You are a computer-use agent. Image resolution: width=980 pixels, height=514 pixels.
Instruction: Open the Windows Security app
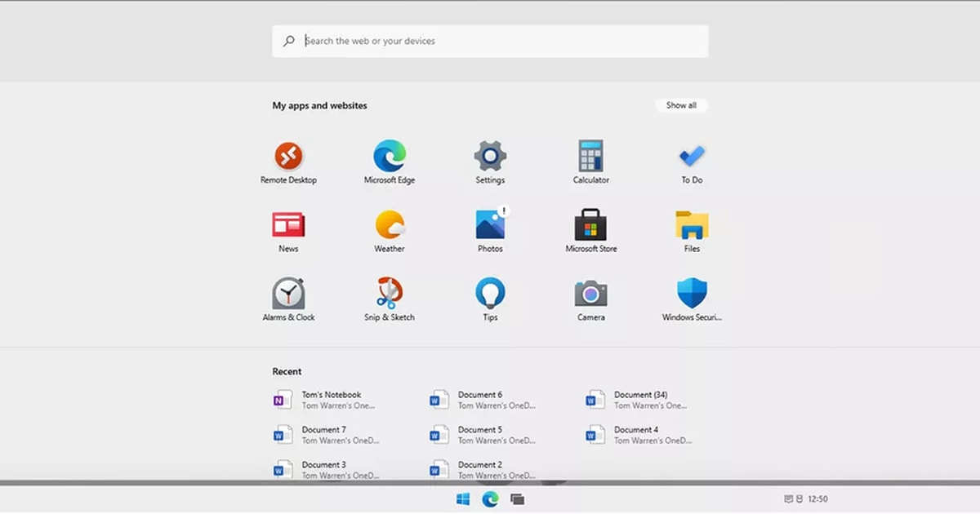(x=692, y=299)
